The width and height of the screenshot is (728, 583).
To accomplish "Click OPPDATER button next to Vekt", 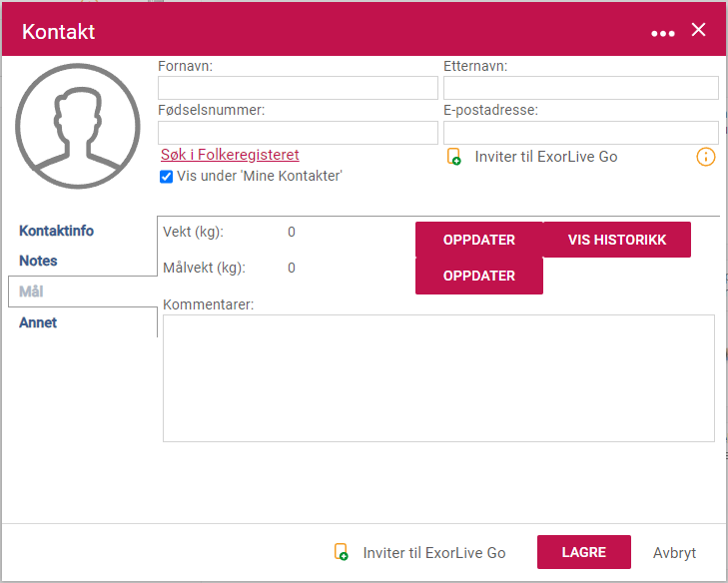I will [x=479, y=240].
